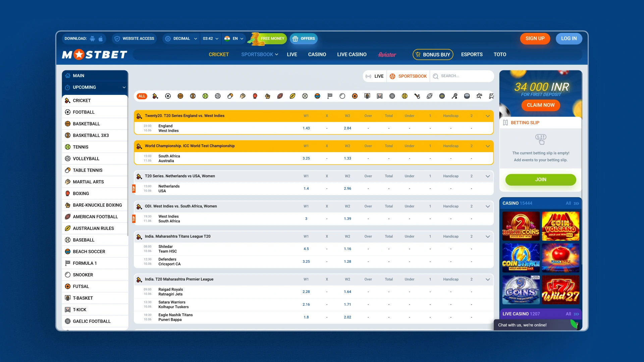Image resolution: width=644 pixels, height=362 pixels.
Task: Select boxing glove icon in sports filter bar
Action: pyautogui.click(x=255, y=96)
